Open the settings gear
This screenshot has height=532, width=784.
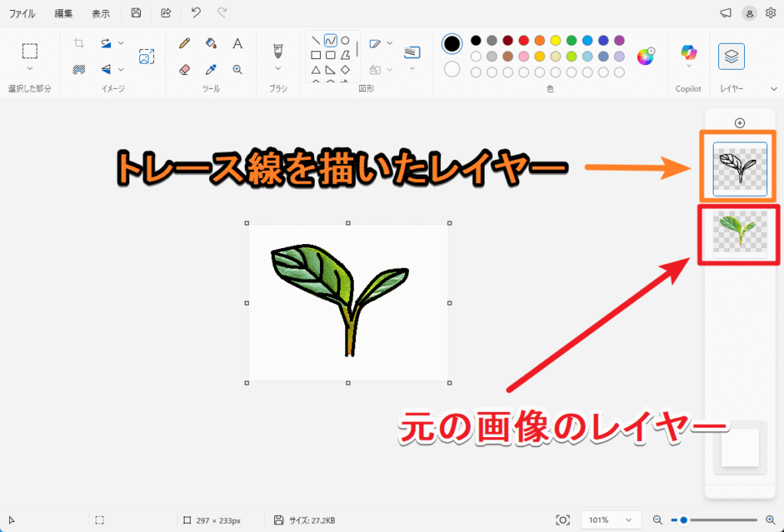click(770, 13)
